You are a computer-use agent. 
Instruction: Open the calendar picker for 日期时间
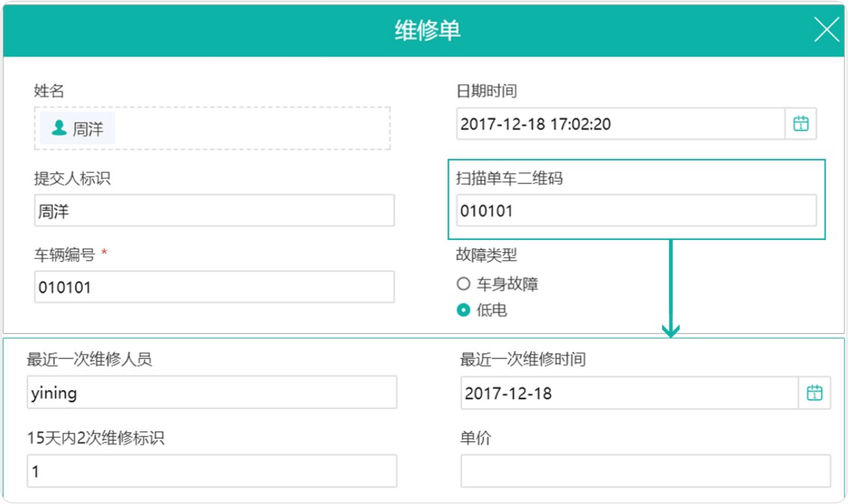[801, 124]
